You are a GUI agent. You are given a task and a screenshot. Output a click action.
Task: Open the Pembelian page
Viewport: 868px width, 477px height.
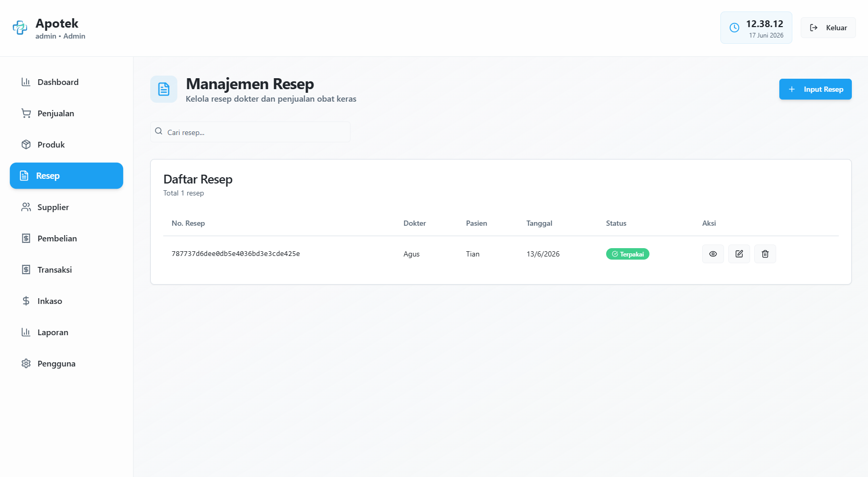coord(66,238)
